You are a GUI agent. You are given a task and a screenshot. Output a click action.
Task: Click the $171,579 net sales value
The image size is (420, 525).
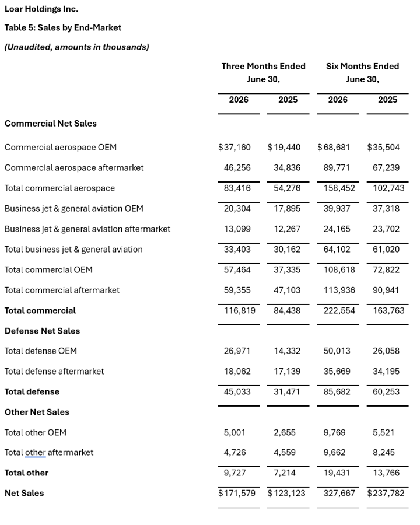(x=236, y=493)
